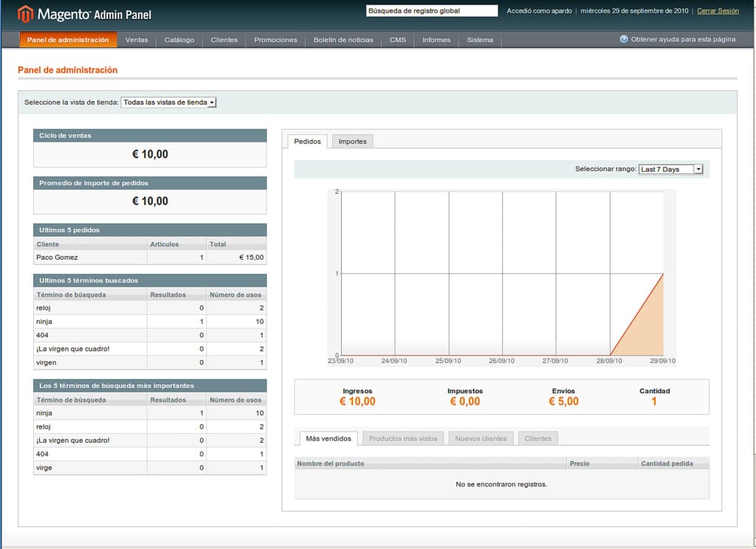The image size is (756, 549).
Task: Select the Panel de administración menu item
Action: [68, 40]
